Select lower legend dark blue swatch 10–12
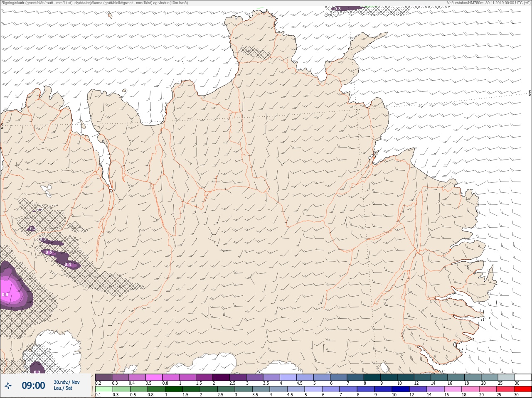 401,389
